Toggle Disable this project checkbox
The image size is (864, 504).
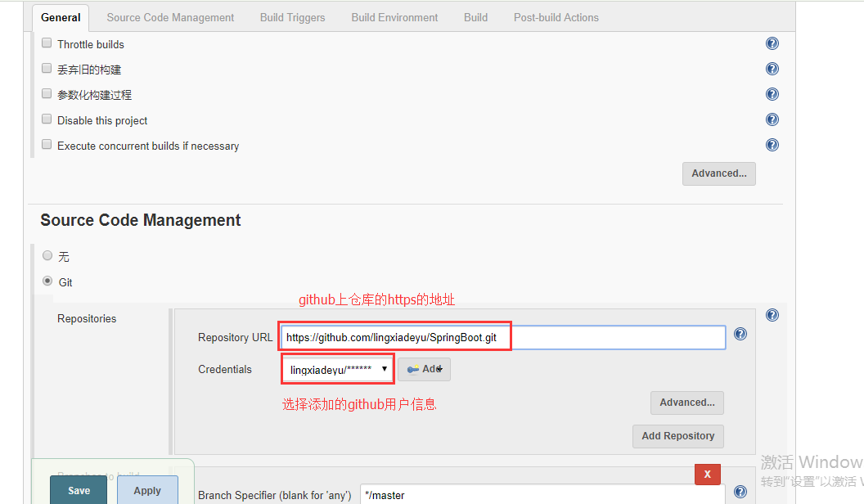(47, 119)
